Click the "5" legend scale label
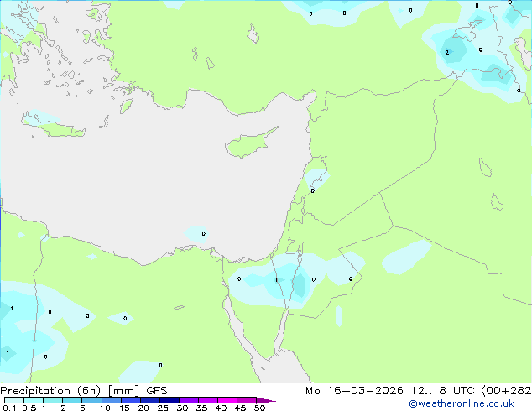The image size is (532, 411). pyautogui.click(x=82, y=408)
